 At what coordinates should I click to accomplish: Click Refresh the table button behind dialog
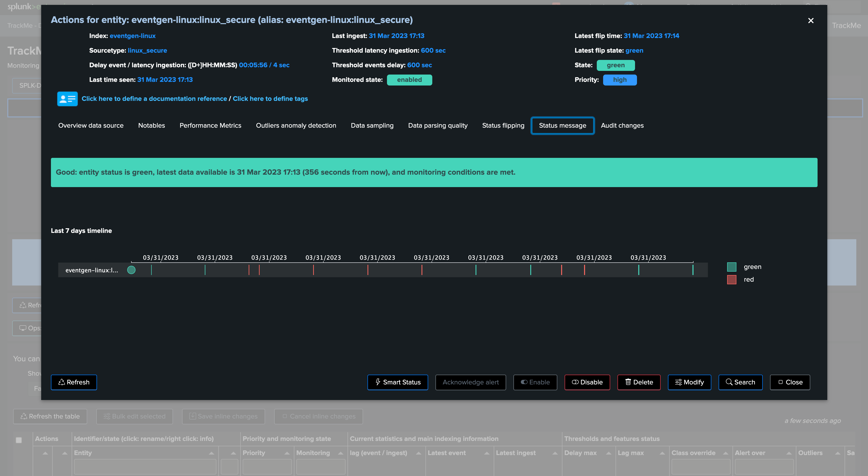click(50, 416)
